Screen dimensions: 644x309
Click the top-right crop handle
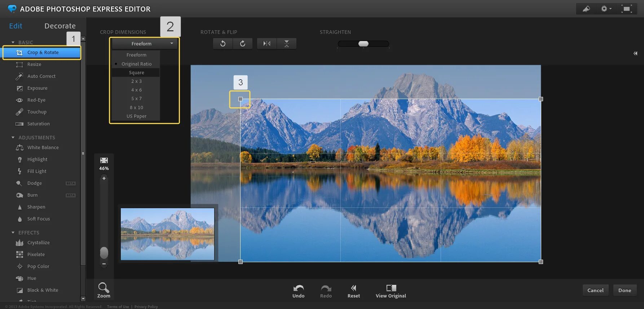(x=541, y=99)
